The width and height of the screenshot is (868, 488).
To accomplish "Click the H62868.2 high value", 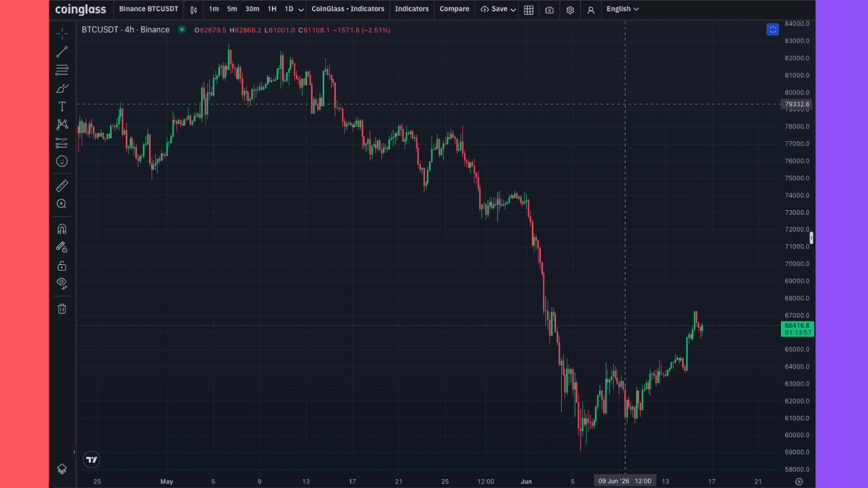I will click(x=245, y=30).
